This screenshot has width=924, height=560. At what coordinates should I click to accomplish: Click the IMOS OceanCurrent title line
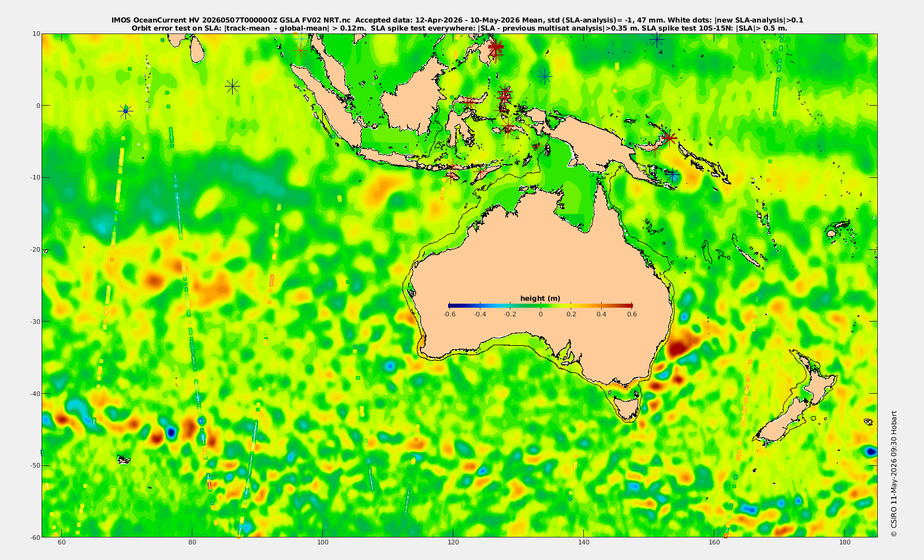coord(457,20)
